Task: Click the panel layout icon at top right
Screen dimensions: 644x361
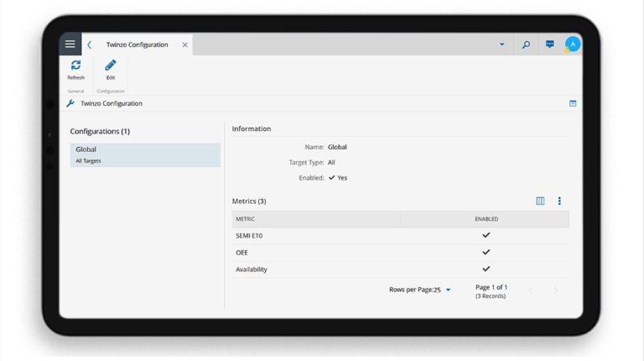Action: coord(573,103)
